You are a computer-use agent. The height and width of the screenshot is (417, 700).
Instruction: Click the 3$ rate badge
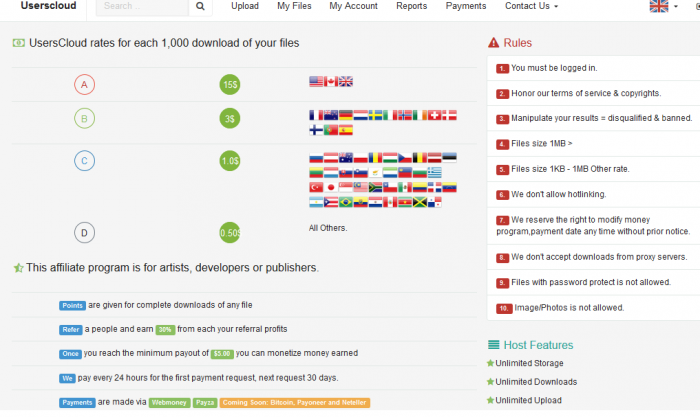pyautogui.click(x=230, y=119)
